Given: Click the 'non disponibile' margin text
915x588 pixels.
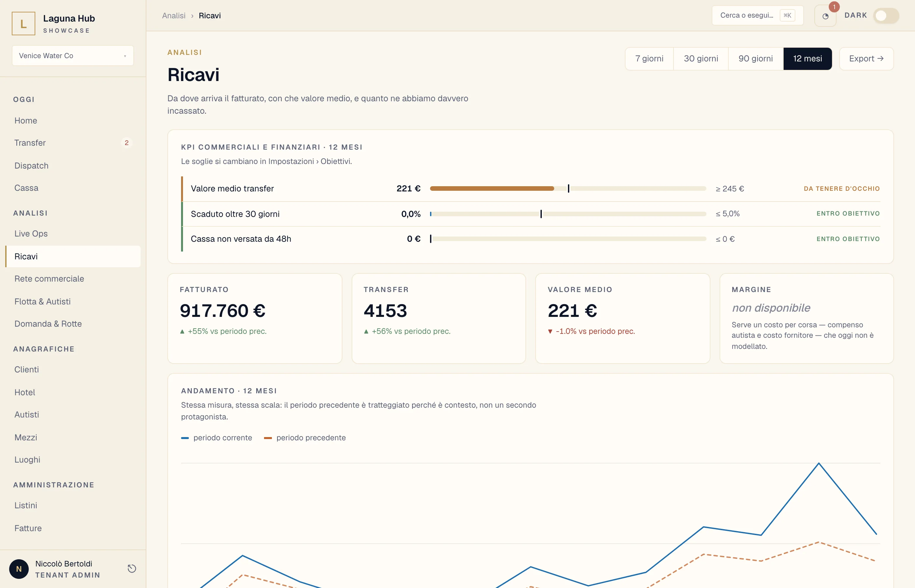Looking at the screenshot, I should (771, 308).
